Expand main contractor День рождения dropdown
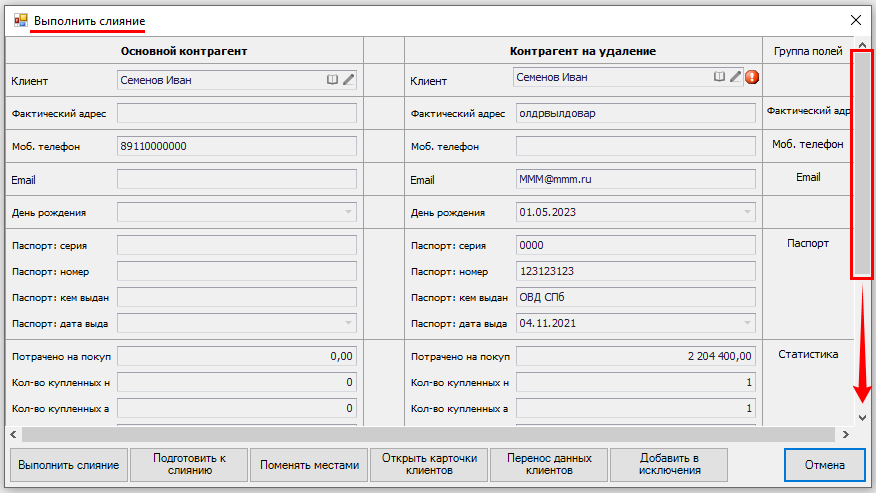Screen dimensions: 876x493 [348, 212]
